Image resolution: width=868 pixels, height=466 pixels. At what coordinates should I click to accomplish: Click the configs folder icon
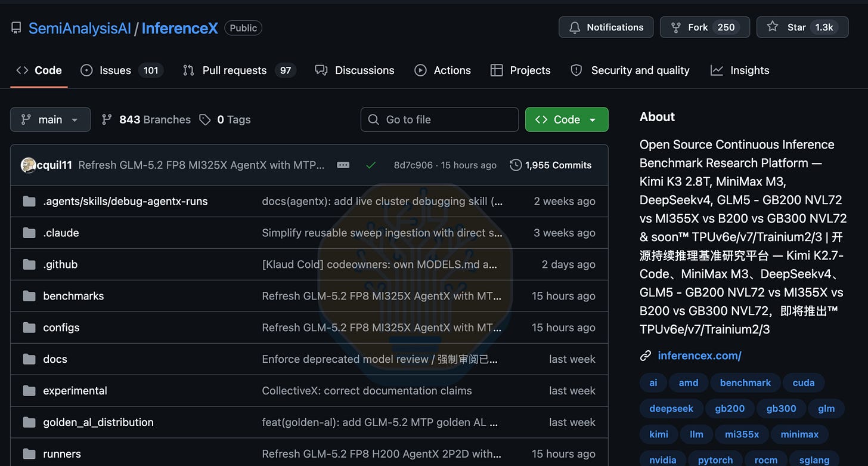pos(29,328)
